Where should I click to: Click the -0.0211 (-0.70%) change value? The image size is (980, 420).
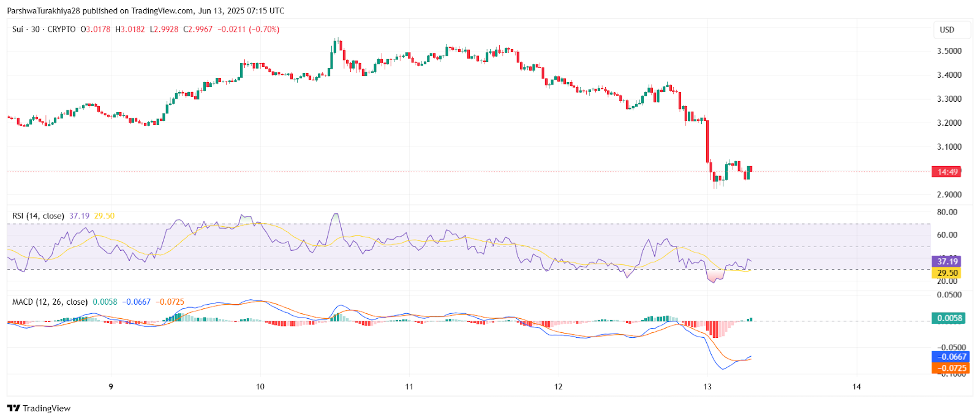tap(248, 29)
